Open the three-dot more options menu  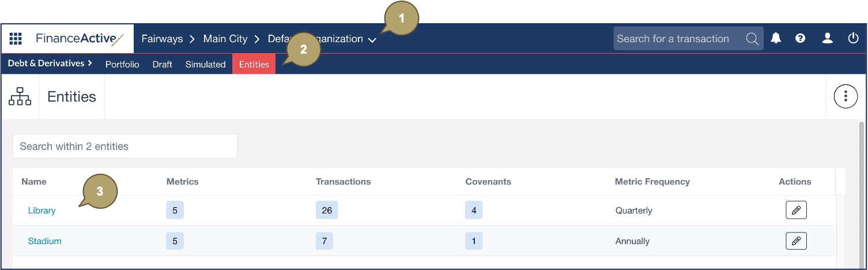click(x=846, y=96)
